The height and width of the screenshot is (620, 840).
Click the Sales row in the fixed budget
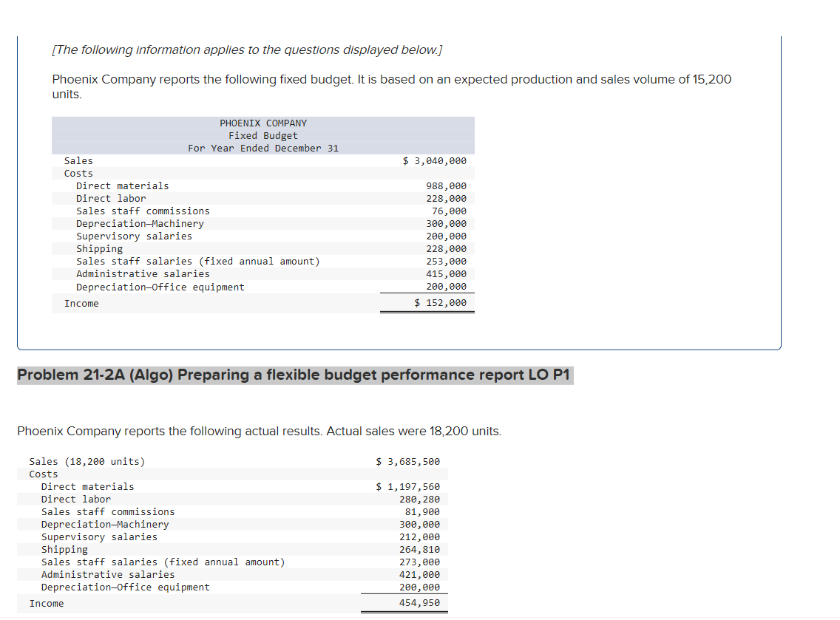(x=78, y=160)
